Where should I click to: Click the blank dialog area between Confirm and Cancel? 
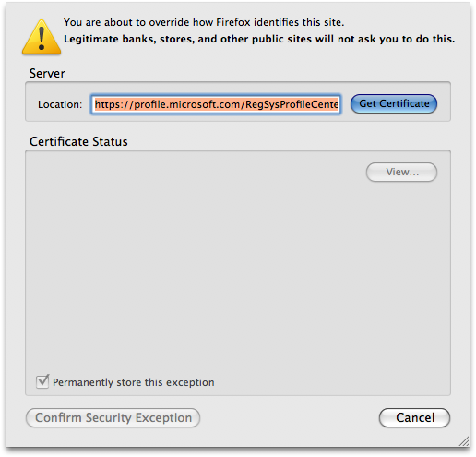[289, 417]
